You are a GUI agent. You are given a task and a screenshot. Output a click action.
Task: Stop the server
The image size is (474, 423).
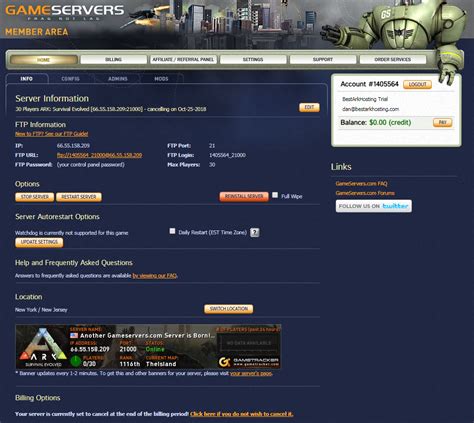[x=35, y=197]
